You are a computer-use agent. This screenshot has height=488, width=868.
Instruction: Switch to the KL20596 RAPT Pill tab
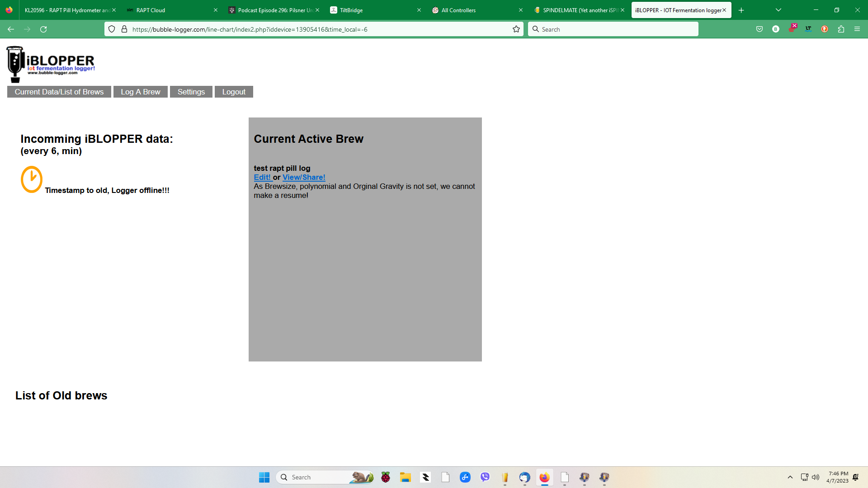(67, 10)
